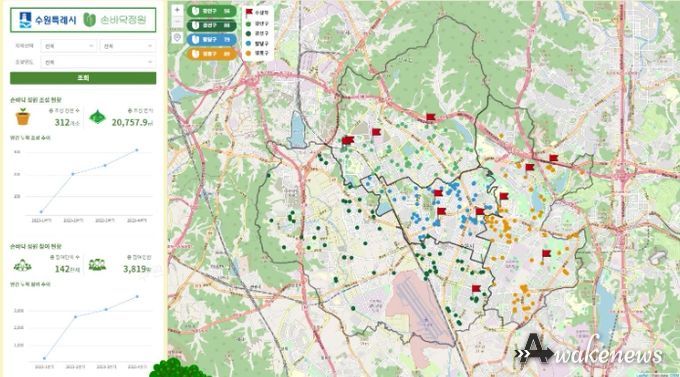This screenshot has width=680, height=377.
Task: Click the Suwon city emblem logo
Action: [x=25, y=20]
